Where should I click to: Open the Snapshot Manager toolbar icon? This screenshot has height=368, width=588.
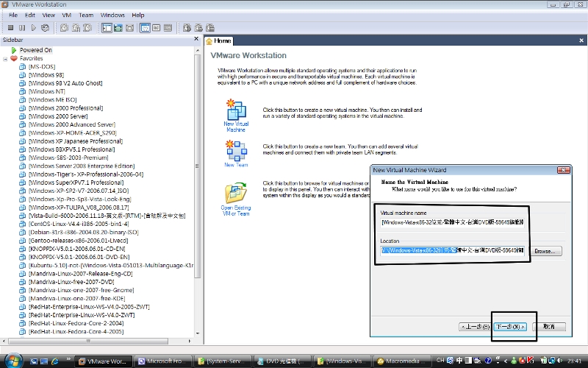tap(87, 28)
